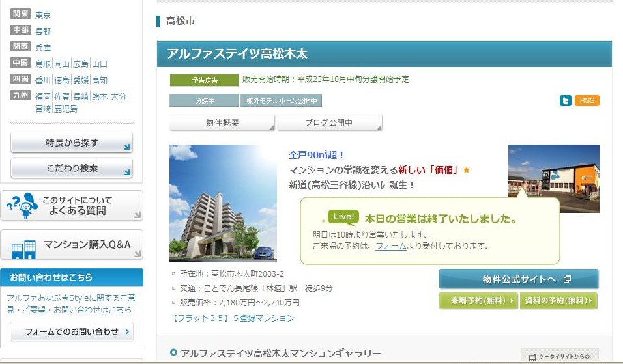Click 資料の予約(無料) button

click(x=558, y=300)
